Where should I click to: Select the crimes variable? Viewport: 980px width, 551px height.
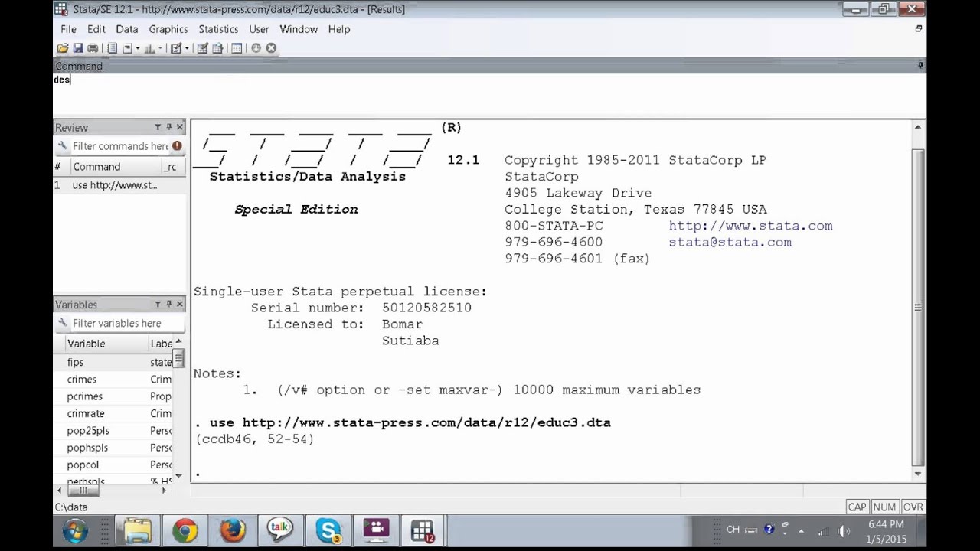point(113,380)
